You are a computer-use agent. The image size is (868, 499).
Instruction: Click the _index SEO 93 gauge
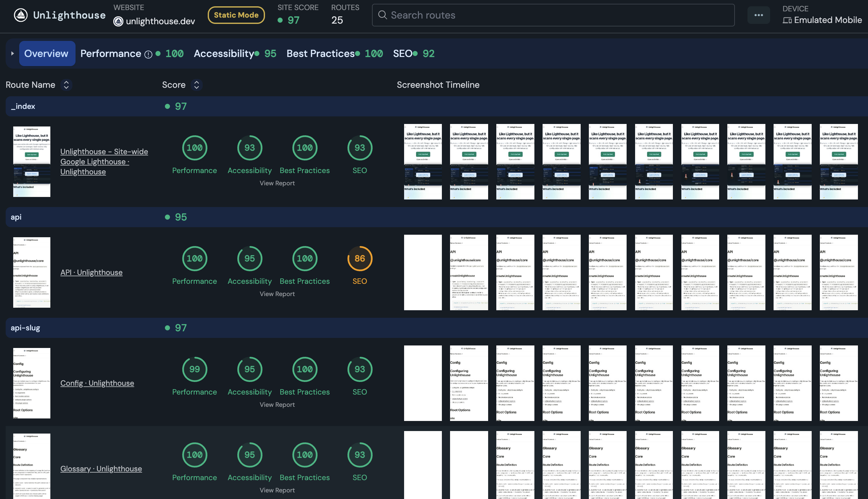pos(360,148)
